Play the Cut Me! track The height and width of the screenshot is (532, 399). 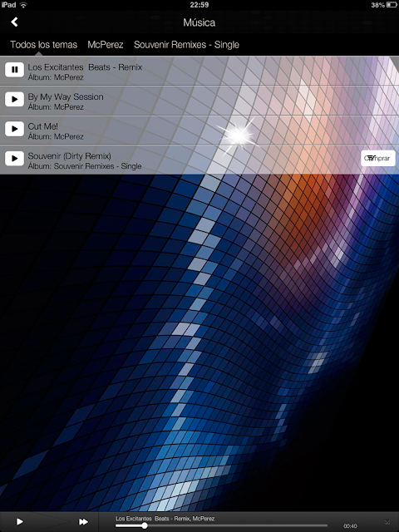click(14, 129)
